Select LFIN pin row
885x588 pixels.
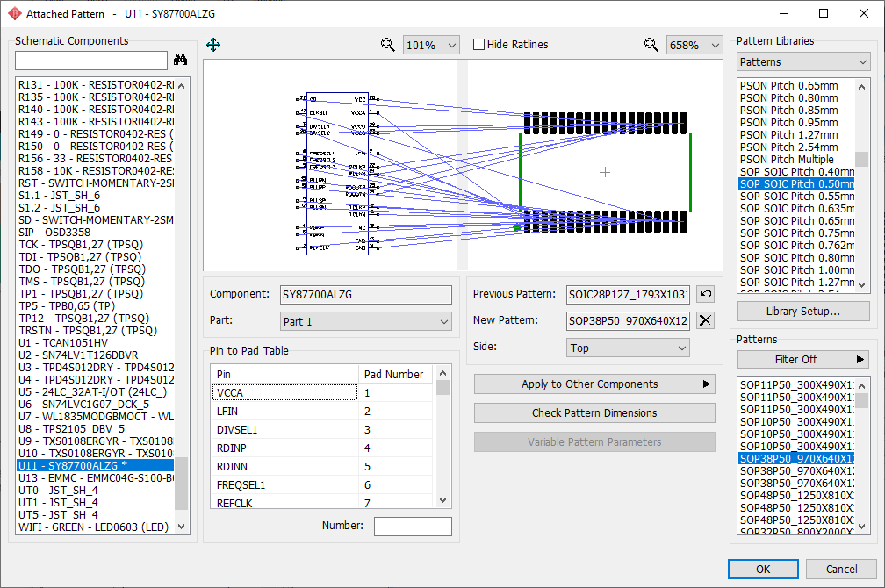[323, 412]
